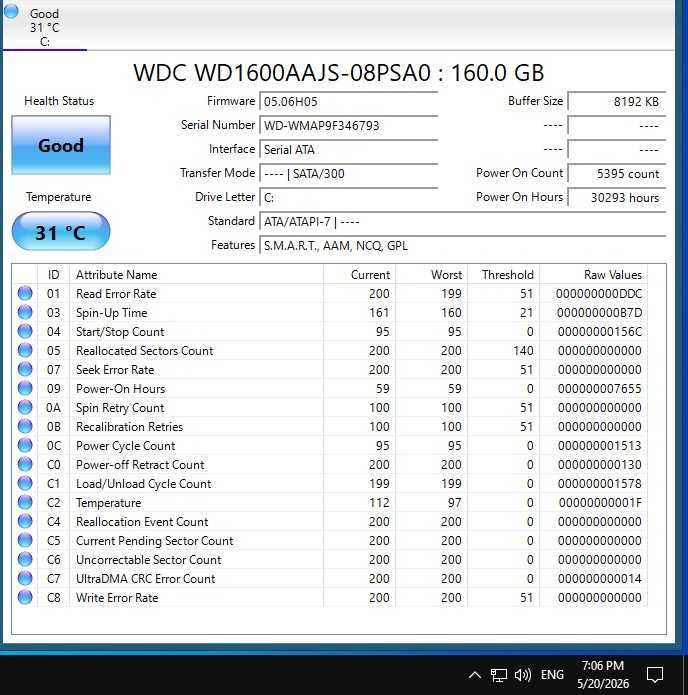This screenshot has width=688, height=695.
Task: Select the UltraDMA CRC Error Count name
Action: coord(145,578)
